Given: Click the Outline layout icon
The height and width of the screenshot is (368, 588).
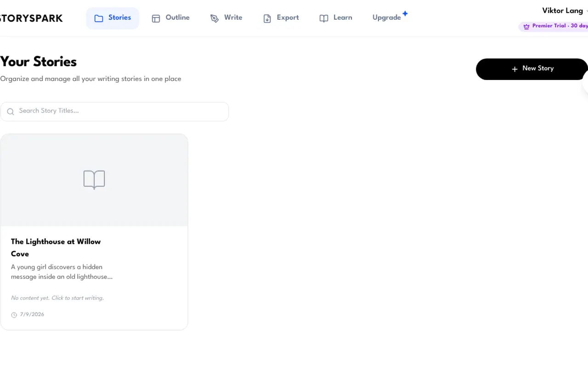Looking at the screenshot, I should [x=156, y=18].
